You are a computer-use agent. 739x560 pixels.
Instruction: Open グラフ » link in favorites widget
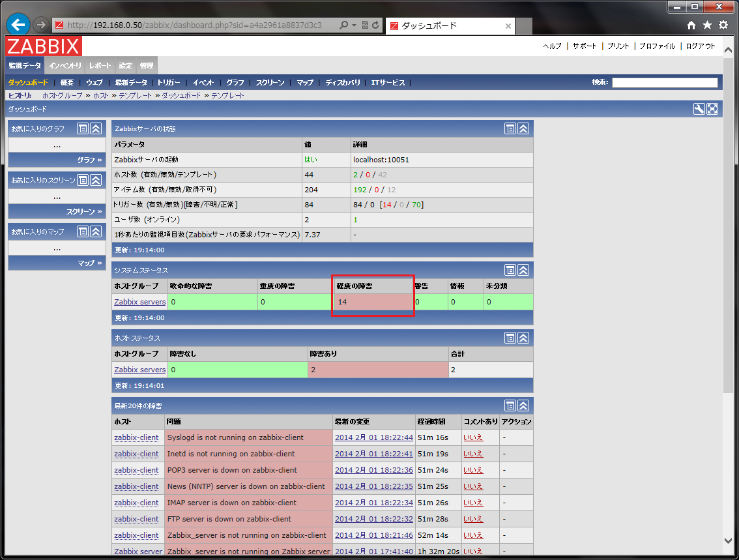pos(89,160)
